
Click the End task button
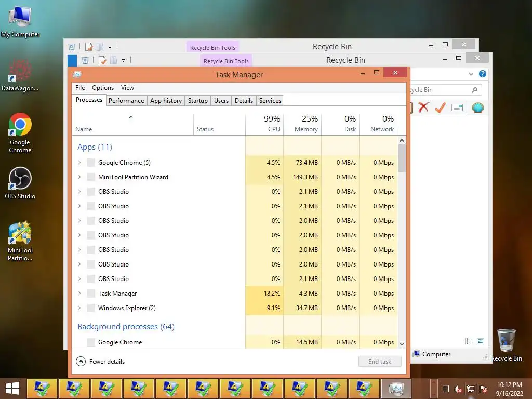coord(380,362)
